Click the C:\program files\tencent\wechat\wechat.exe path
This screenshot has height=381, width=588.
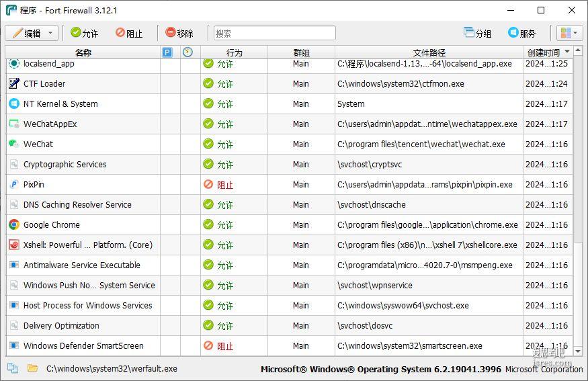(429, 144)
